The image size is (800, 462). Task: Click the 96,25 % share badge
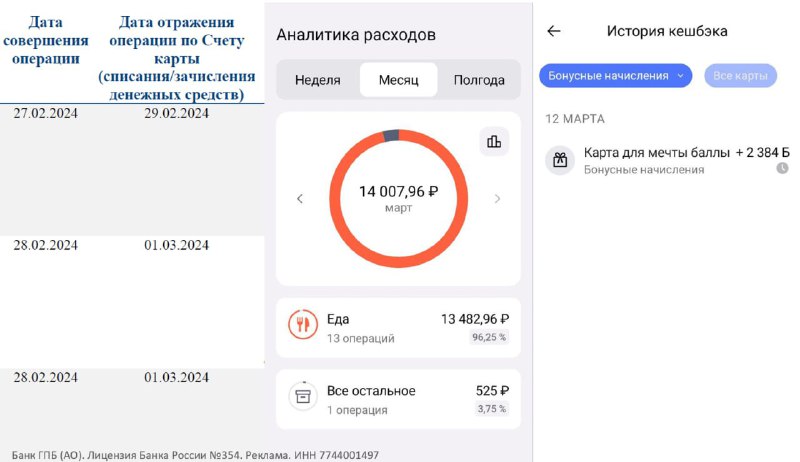(489, 337)
